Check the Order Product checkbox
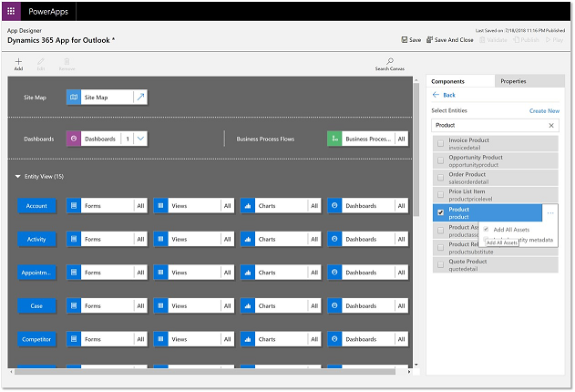The height and width of the screenshot is (392, 575). 440,178
